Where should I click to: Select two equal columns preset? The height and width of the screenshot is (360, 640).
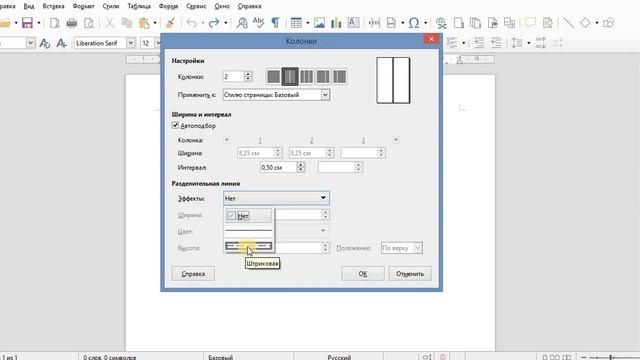[290, 76]
